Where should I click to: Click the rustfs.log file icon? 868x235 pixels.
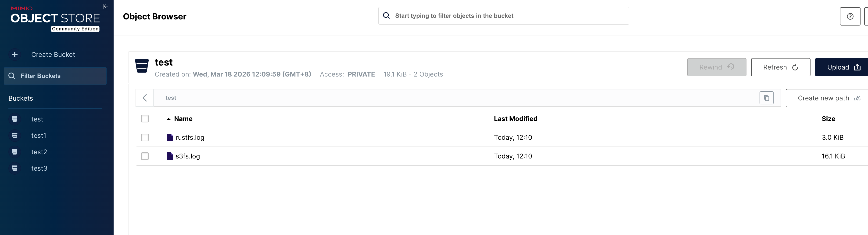tap(170, 137)
